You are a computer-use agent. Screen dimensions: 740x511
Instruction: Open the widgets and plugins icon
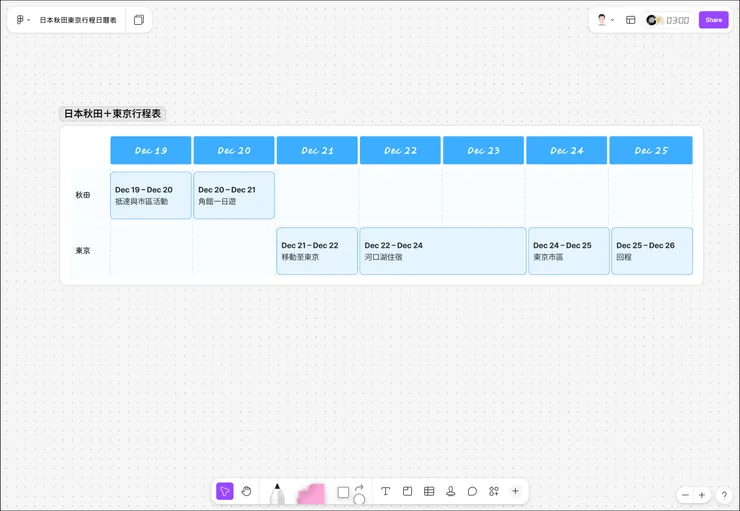494,491
